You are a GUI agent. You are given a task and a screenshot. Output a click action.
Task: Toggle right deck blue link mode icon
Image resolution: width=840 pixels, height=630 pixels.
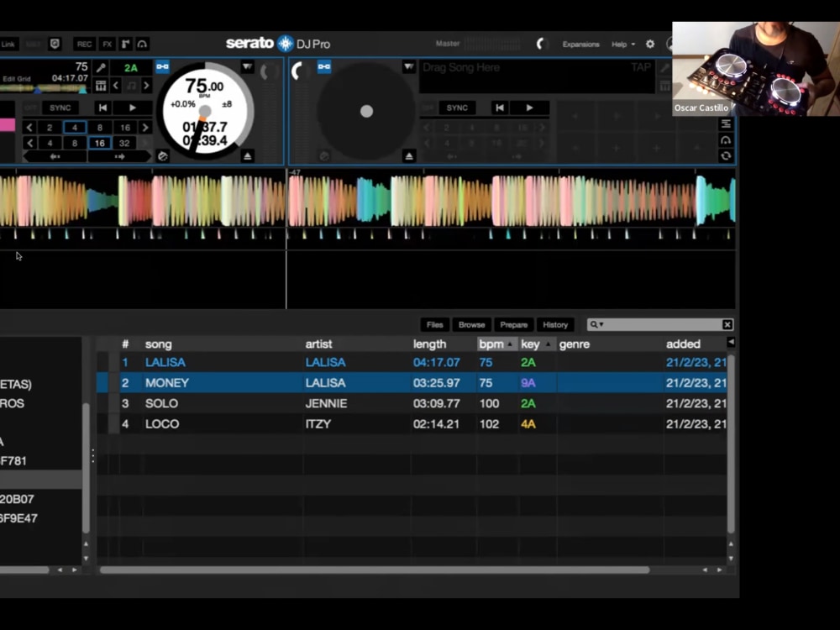click(324, 66)
